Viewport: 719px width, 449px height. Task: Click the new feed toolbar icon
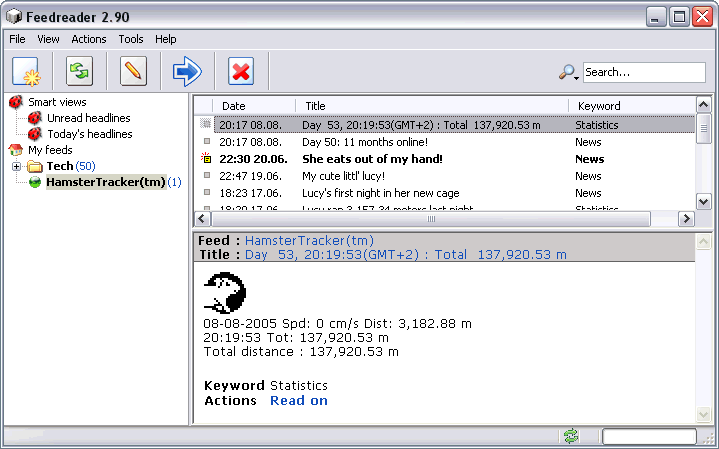point(26,72)
